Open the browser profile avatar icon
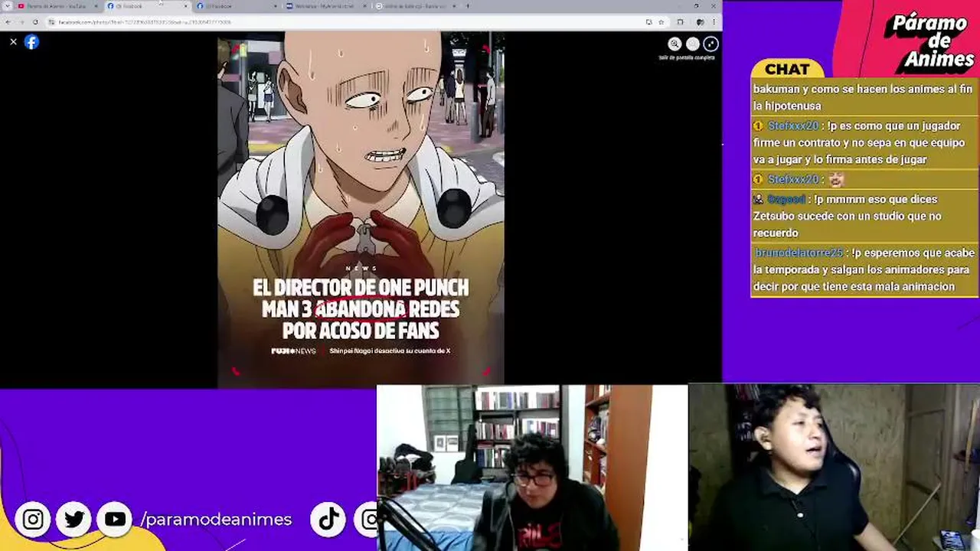980x551 pixels. [699, 22]
